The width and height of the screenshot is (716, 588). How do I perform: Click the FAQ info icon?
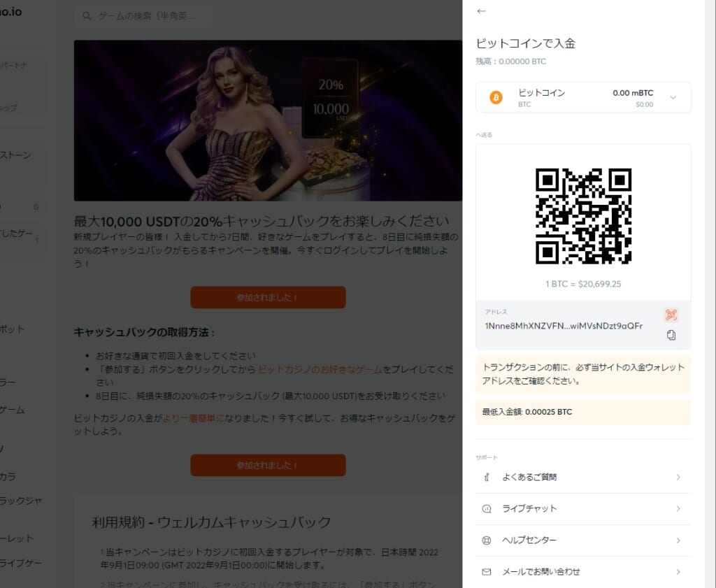(487, 478)
